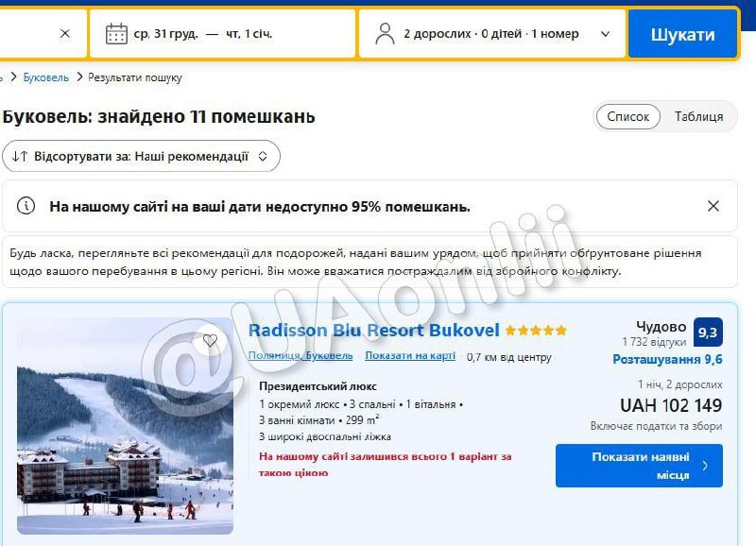The width and height of the screenshot is (756, 546).
Task: Click the 9,3 rating score badge
Action: coord(708,332)
